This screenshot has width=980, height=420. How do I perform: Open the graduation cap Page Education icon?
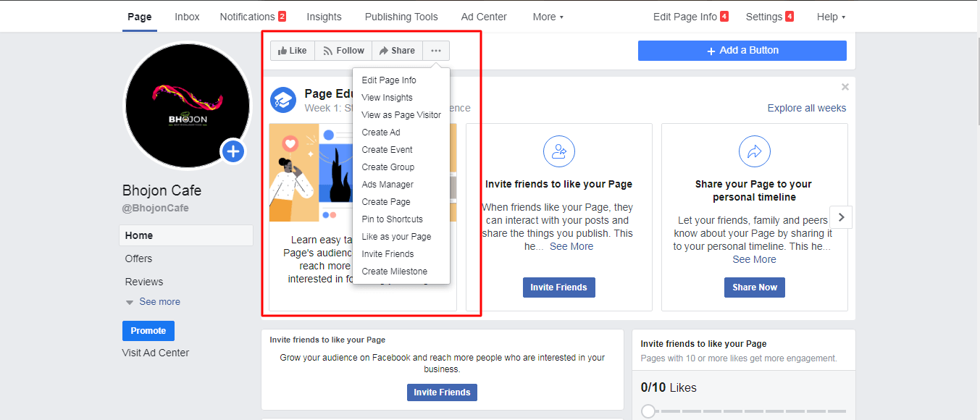pos(283,101)
